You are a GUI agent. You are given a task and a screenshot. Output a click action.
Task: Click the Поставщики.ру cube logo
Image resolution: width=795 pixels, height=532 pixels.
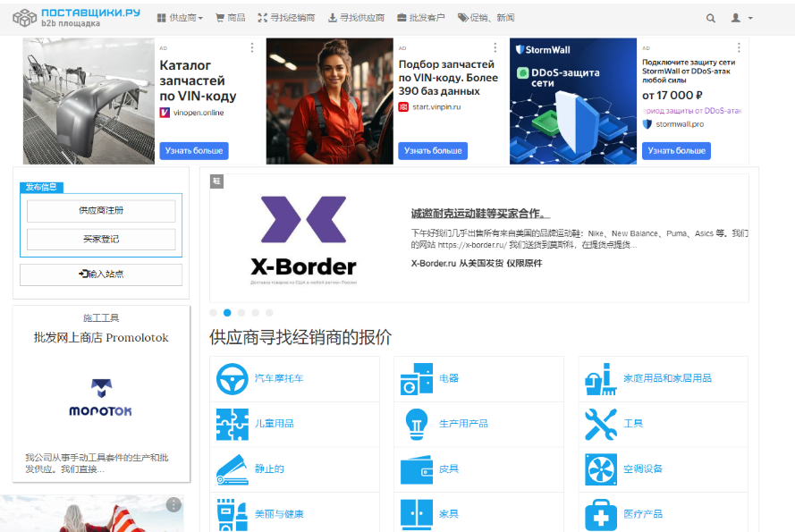(24, 18)
